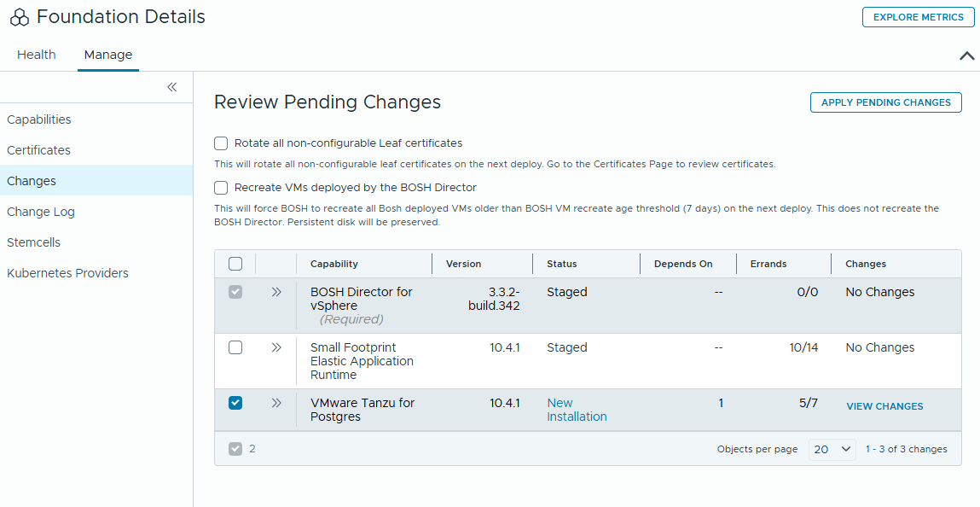Switch to the Health tab
Image resolution: width=980 pixels, height=507 pixels.
pos(37,55)
